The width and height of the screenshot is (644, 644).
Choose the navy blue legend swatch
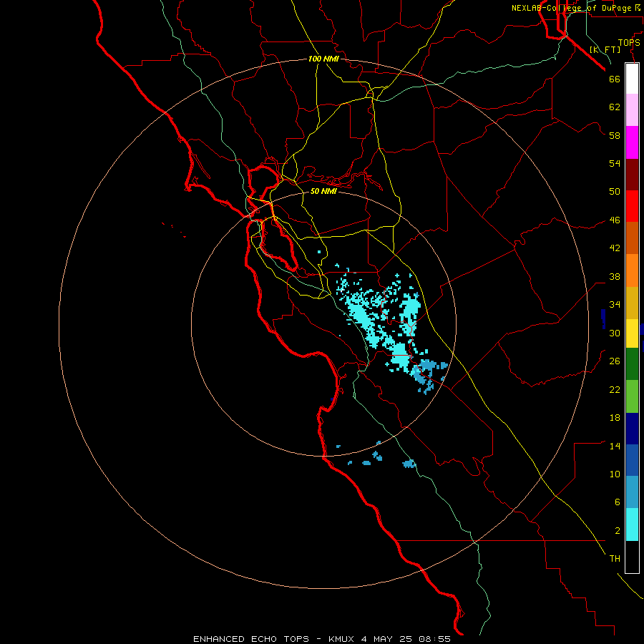tap(632, 429)
